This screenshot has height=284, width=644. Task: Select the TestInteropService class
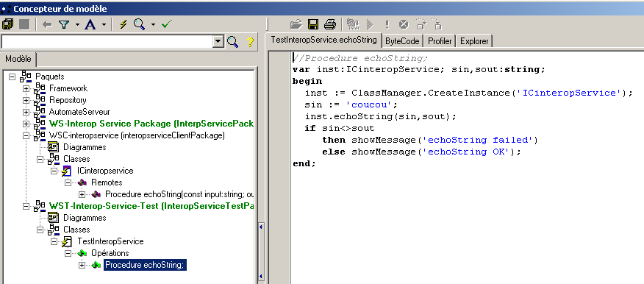pyautogui.click(x=110, y=241)
